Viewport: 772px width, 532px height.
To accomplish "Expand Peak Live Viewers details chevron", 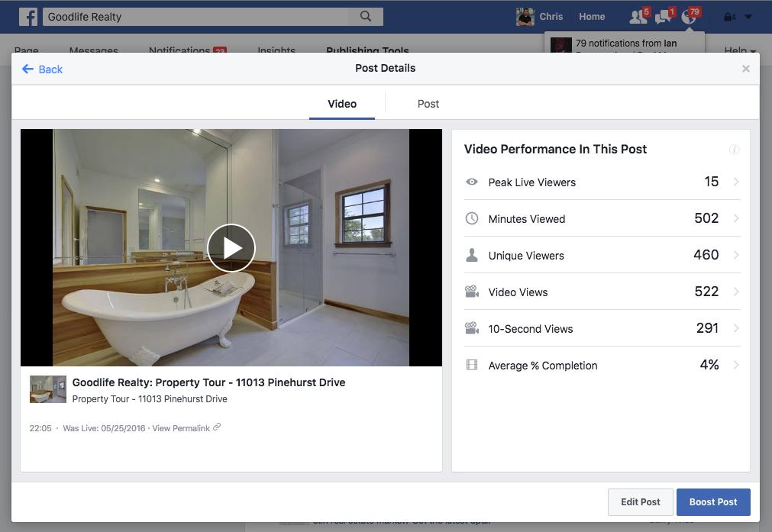I will pyautogui.click(x=734, y=182).
